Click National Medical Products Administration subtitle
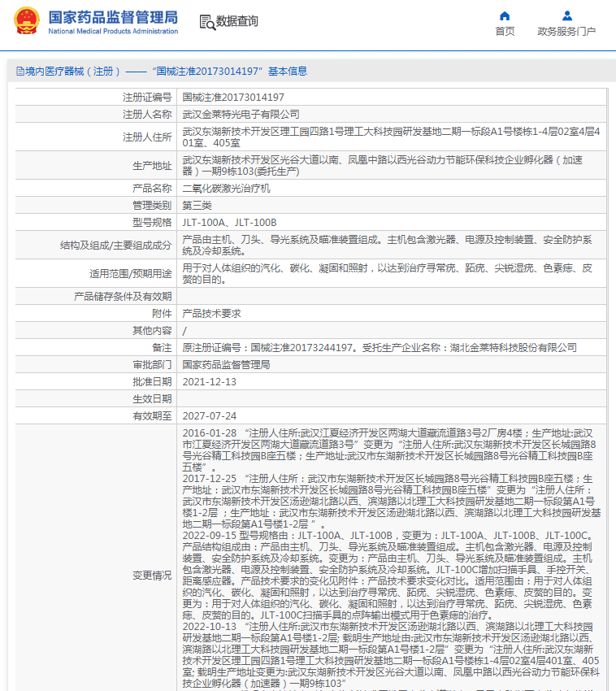The height and width of the screenshot is (691, 616). tap(113, 31)
